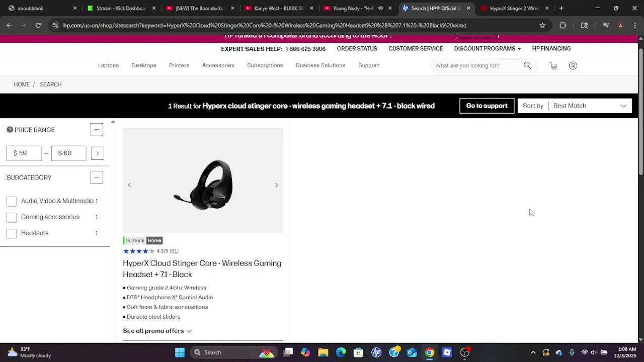Show previous product image of the headset
Viewport: 644px width, 362px height.
pos(129,185)
